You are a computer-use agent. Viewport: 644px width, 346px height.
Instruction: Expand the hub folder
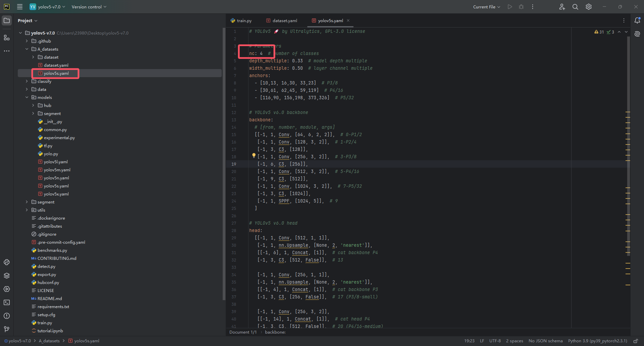[x=33, y=105]
